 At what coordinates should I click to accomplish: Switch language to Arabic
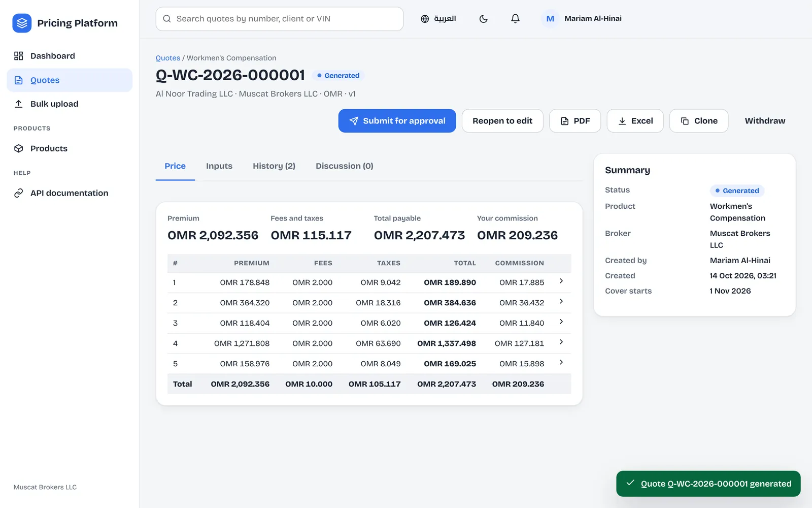tap(438, 19)
